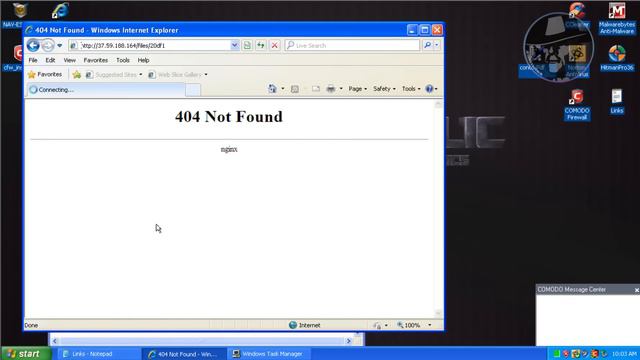This screenshot has height=360, width=640.
Task: Open the Safety command menu
Action: click(x=384, y=89)
